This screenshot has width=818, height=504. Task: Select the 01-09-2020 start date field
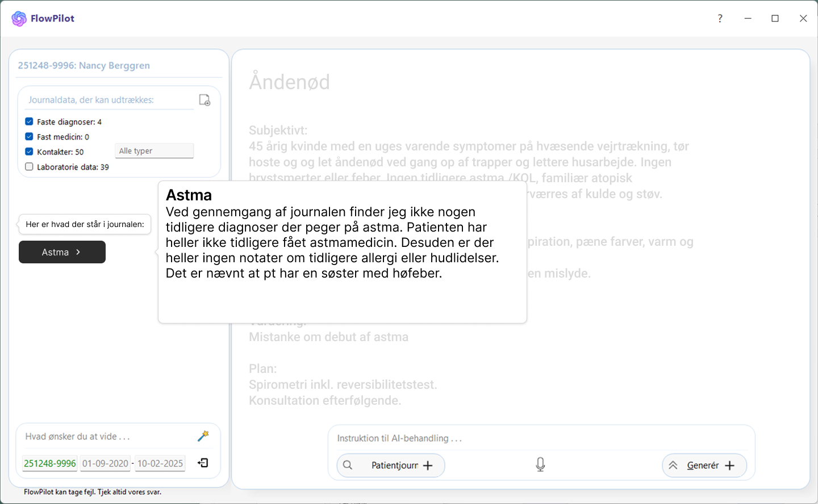[x=105, y=464]
